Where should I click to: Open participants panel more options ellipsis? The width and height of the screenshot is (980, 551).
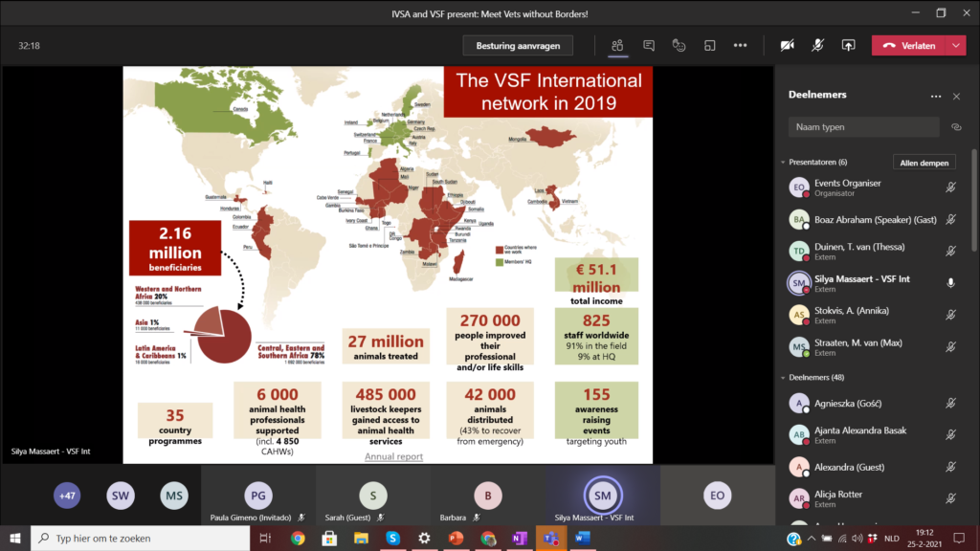(936, 96)
